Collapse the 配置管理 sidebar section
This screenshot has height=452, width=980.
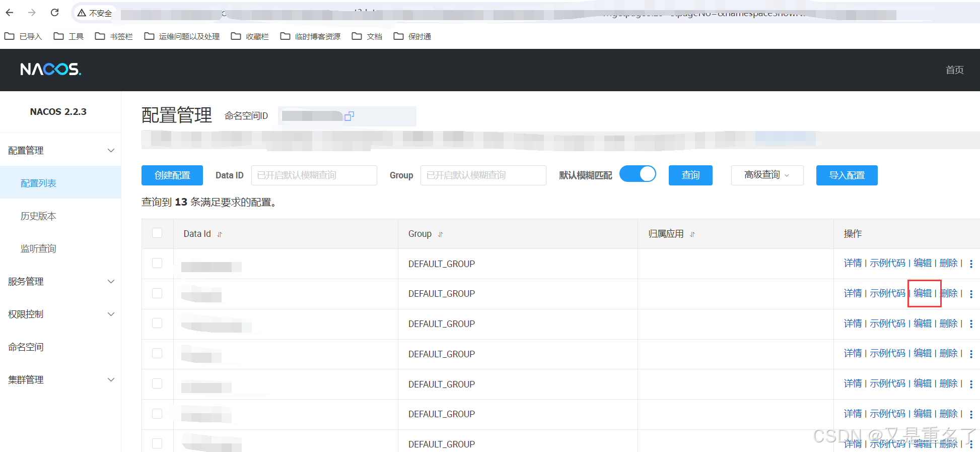60,150
